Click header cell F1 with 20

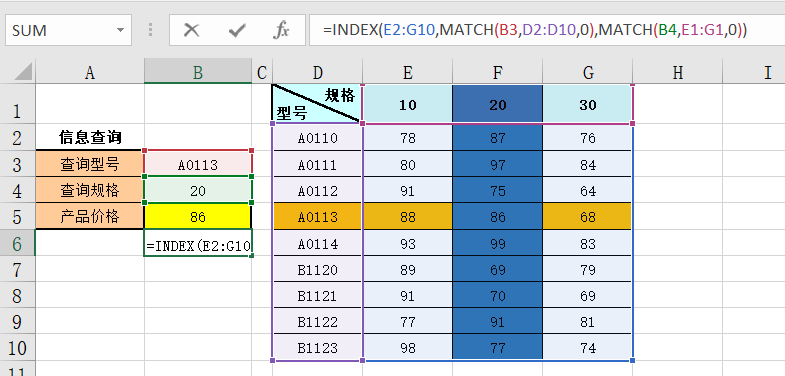pos(498,104)
